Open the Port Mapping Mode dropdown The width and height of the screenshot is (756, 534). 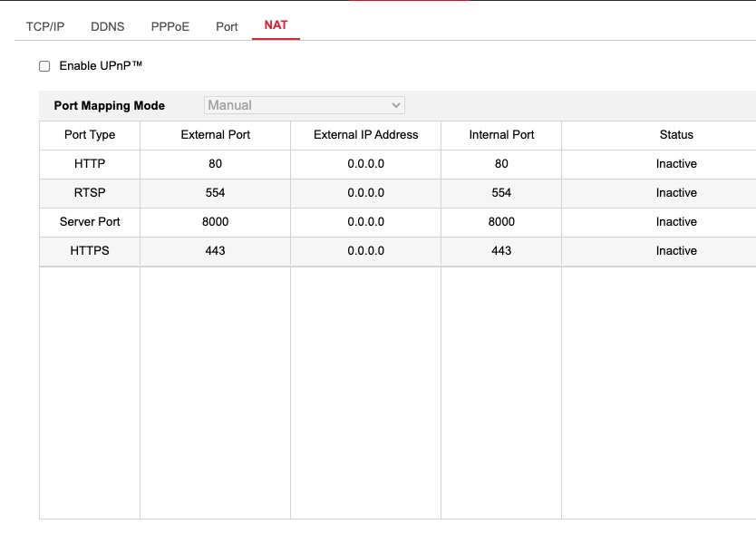(304, 105)
